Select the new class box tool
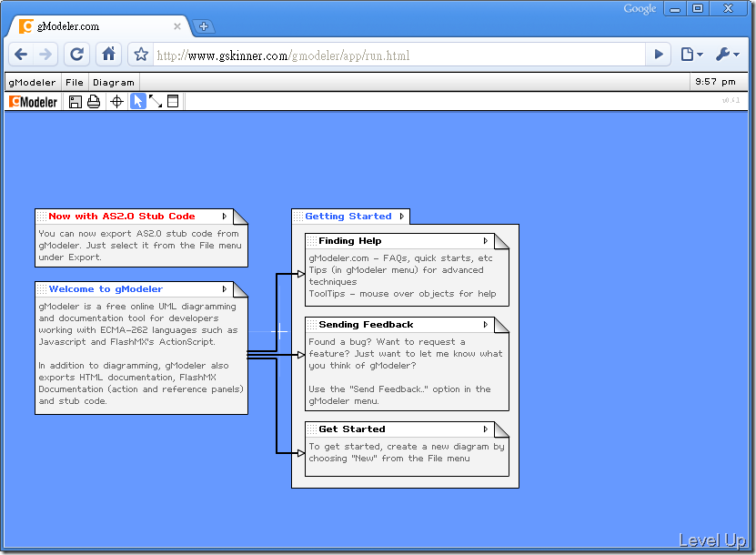 click(x=173, y=101)
